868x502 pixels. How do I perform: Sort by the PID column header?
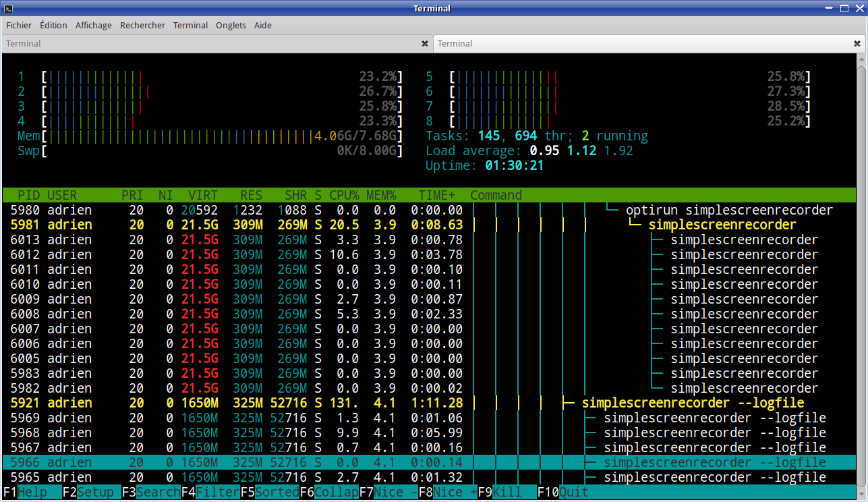[x=28, y=195]
